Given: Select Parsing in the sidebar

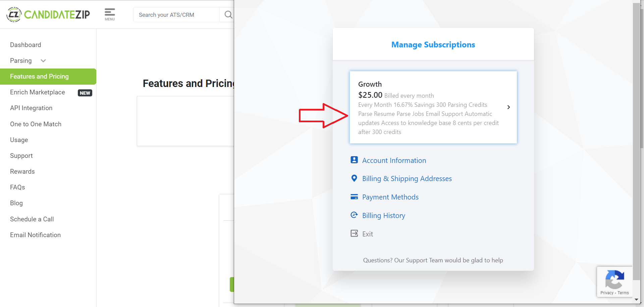Looking at the screenshot, I should 21,60.
